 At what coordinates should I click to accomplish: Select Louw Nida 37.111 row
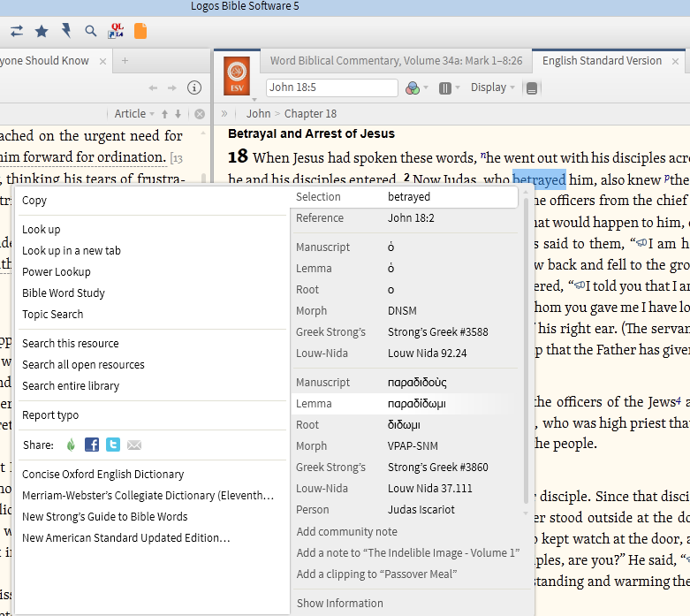[405, 489]
